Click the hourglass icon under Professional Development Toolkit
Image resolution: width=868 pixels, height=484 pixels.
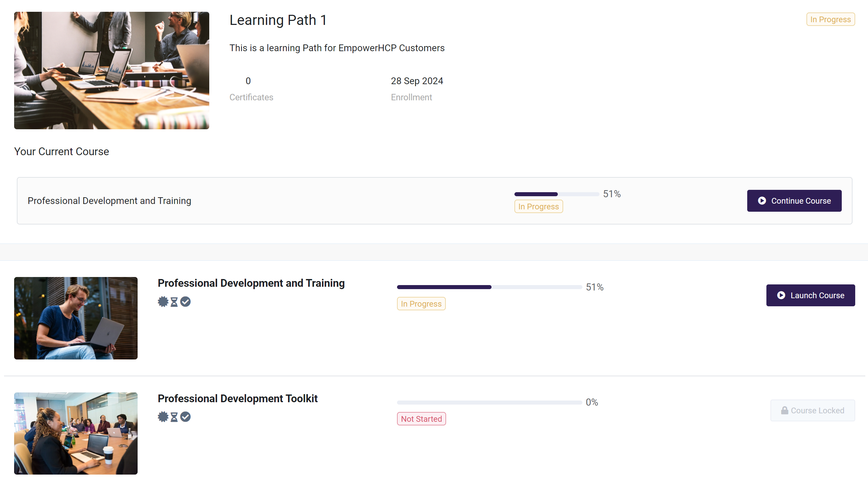click(174, 417)
